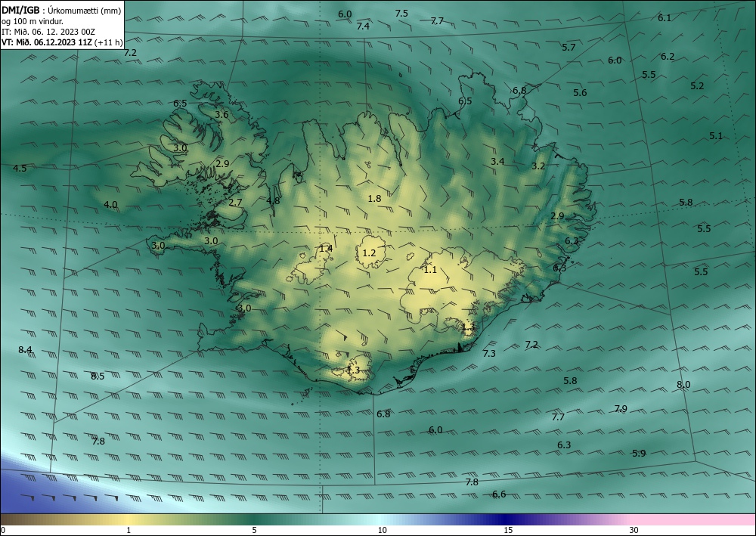The width and height of the screenshot is (756, 536).
Task: Click the 1.4 value on the glacier
Action: [x=326, y=248]
